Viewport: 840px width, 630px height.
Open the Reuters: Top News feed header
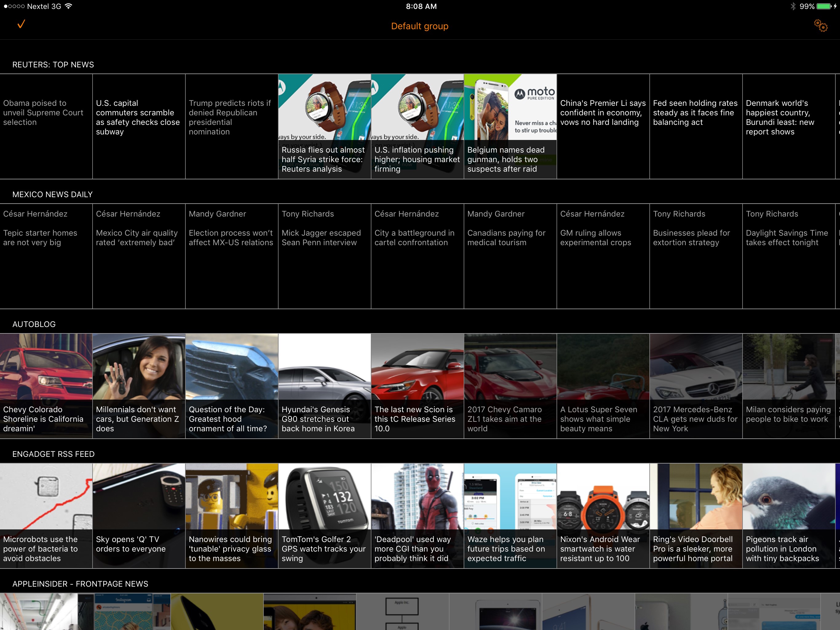[53, 65]
